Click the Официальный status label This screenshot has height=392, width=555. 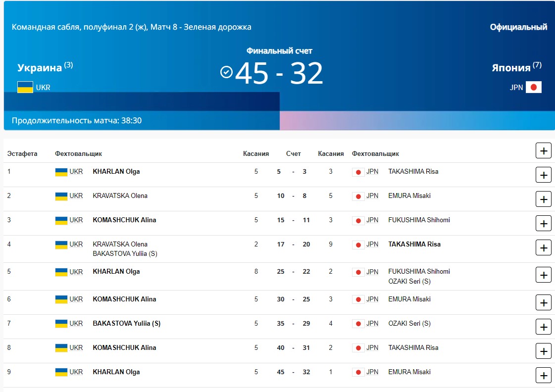518,27
